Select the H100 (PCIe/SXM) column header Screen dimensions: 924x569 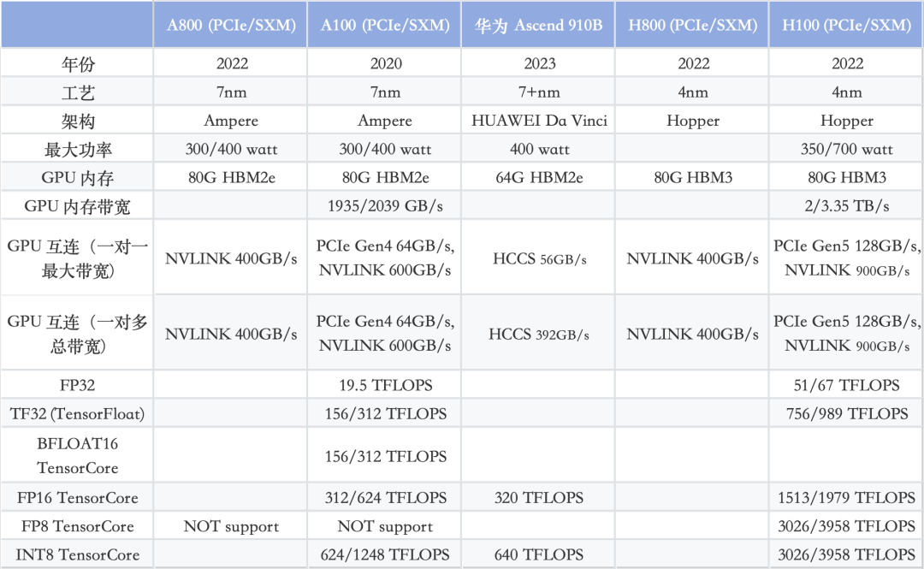click(x=846, y=25)
